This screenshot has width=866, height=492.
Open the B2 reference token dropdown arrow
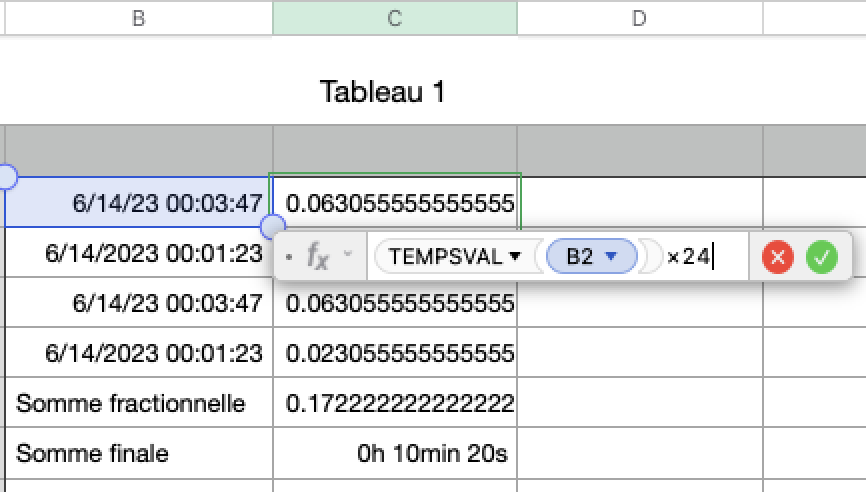pos(609,257)
